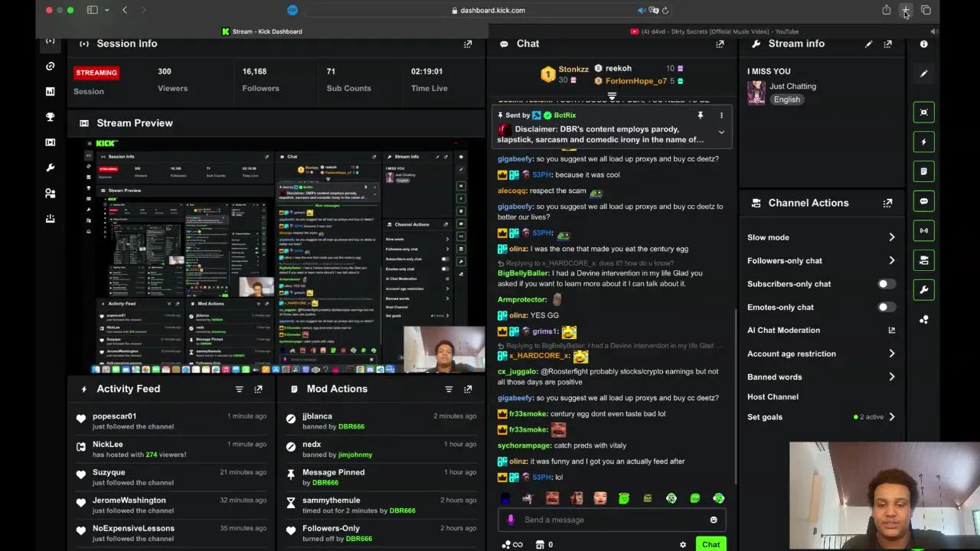Toggle the wrench widget in right toolbar
The width and height of the screenshot is (980, 551).
[x=924, y=290]
